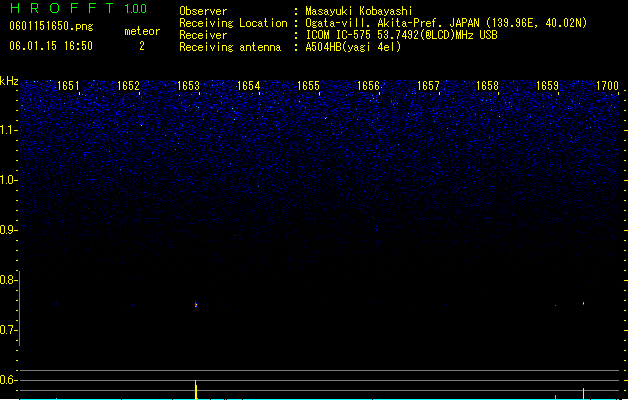The image size is (629, 400).
Task: Select the 1659 time axis marker
Action: 548,86
